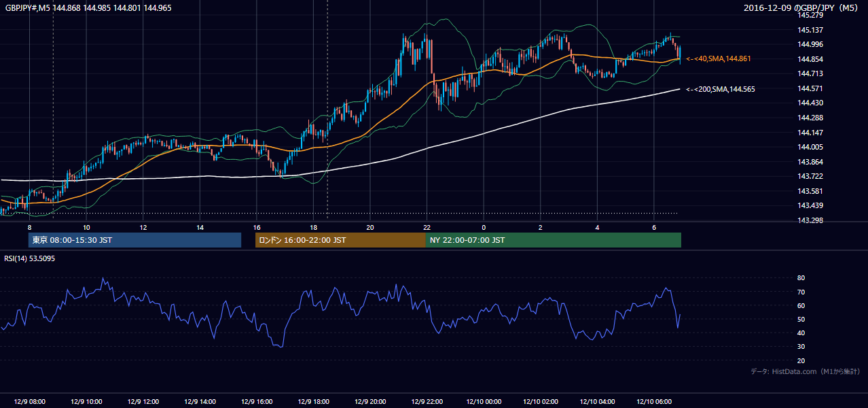
Task: Click the RSI scale value 80
Action: pyautogui.click(x=801, y=278)
